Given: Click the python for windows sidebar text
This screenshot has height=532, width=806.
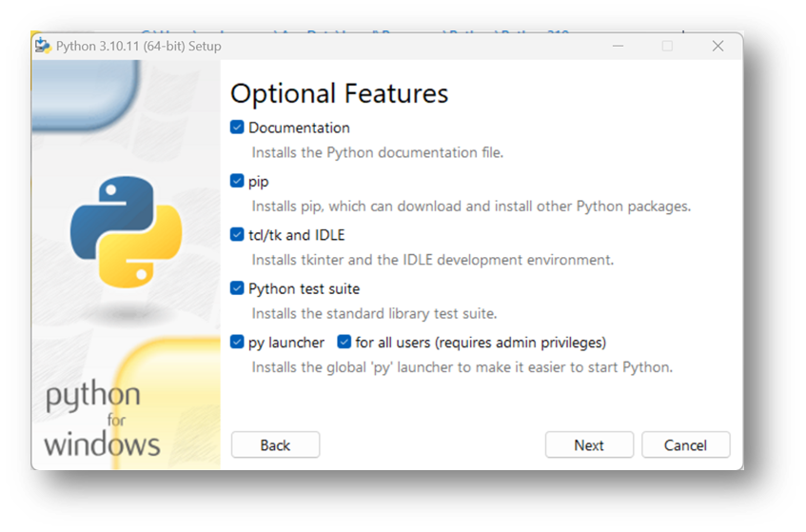Looking at the screenshot, I should [99, 420].
